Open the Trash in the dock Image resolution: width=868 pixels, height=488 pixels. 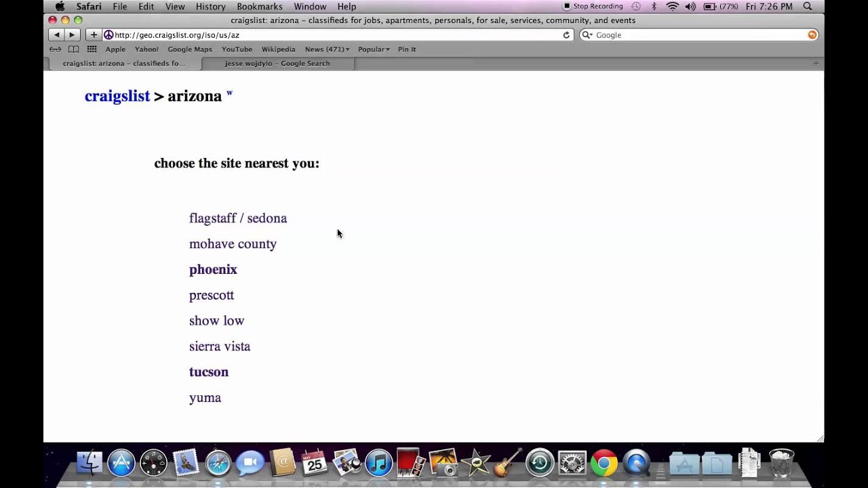click(781, 463)
